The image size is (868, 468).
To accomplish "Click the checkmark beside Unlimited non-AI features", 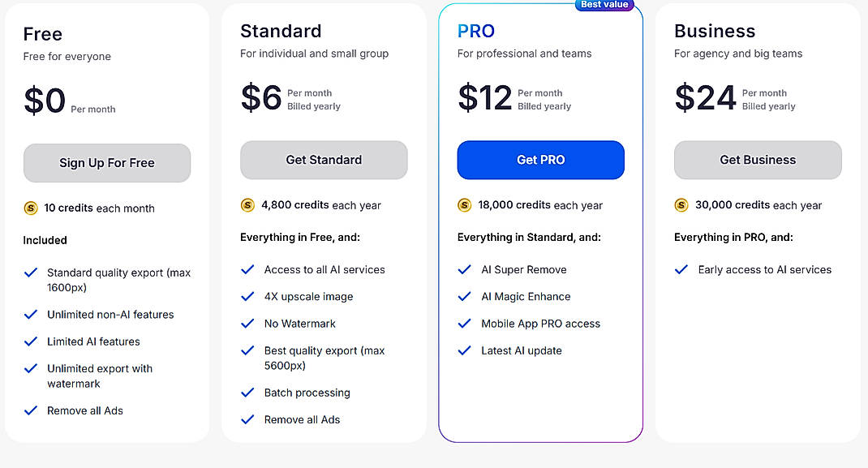I will point(31,314).
